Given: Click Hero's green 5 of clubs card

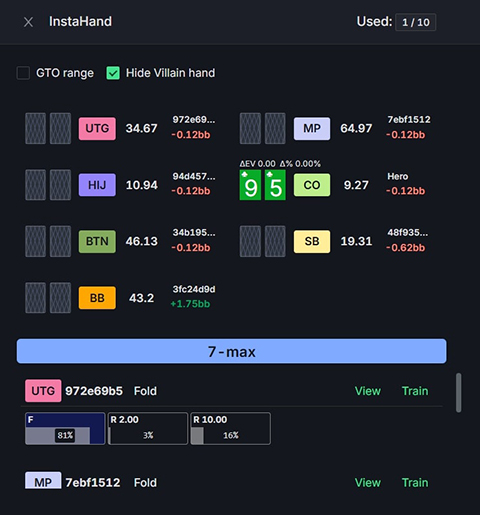Looking at the screenshot, I should (x=275, y=185).
